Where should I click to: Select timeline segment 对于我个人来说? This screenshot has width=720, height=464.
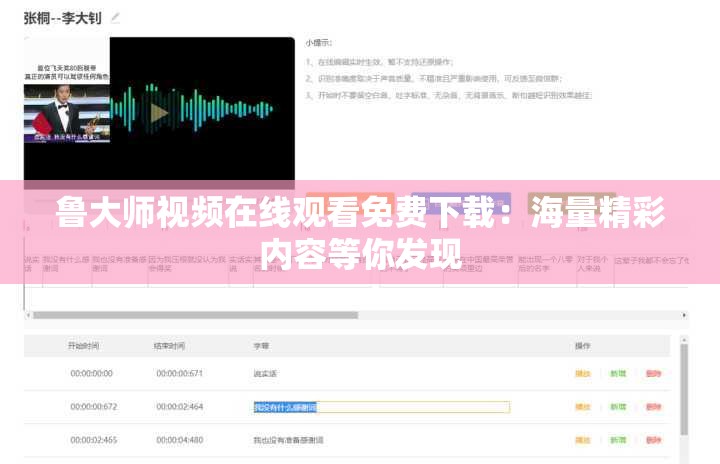tap(595, 264)
